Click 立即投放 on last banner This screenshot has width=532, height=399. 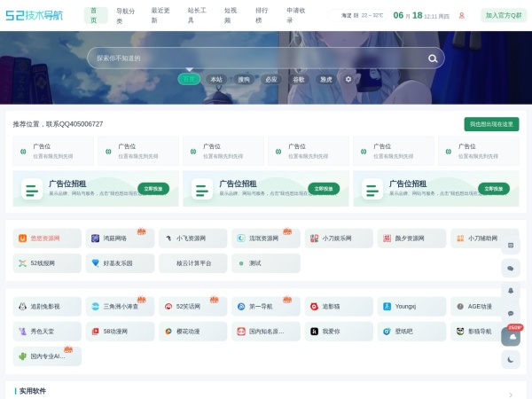[x=494, y=189]
